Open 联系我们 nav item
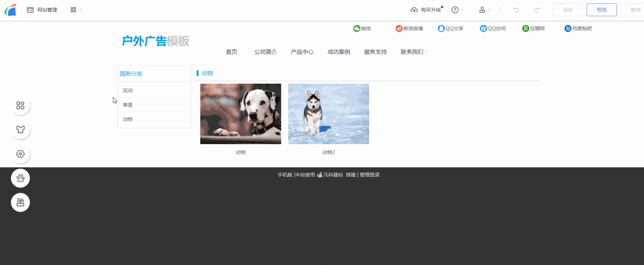Viewport: 644px width, 265px height. 412,52
